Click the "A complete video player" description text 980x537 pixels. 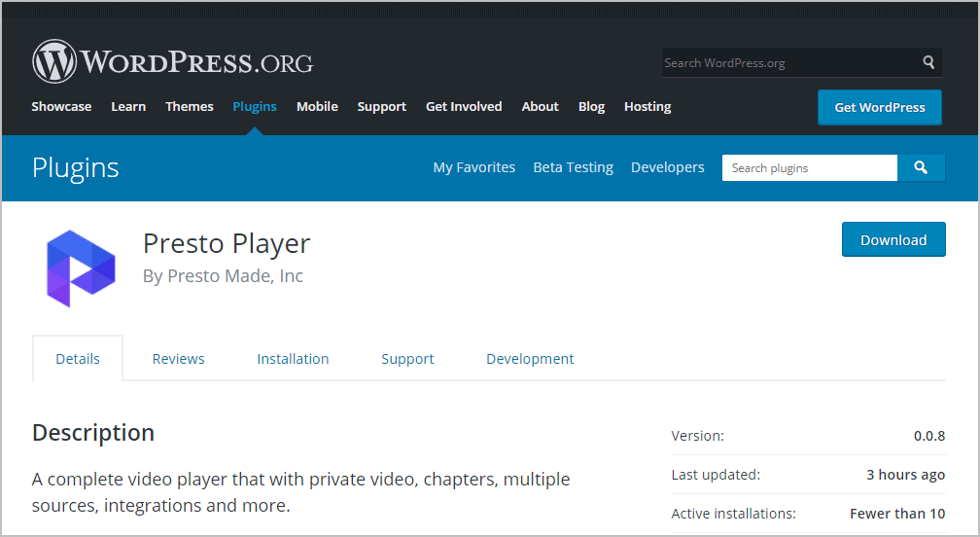coord(300,492)
